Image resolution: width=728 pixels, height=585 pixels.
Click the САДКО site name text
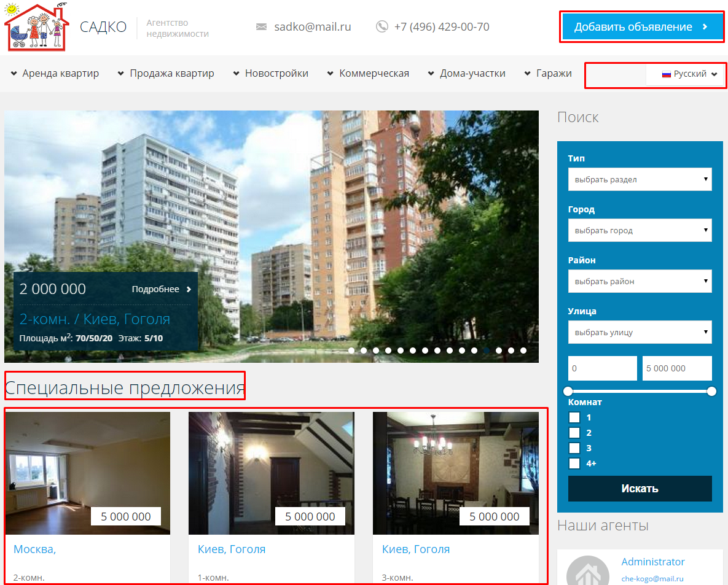(103, 27)
